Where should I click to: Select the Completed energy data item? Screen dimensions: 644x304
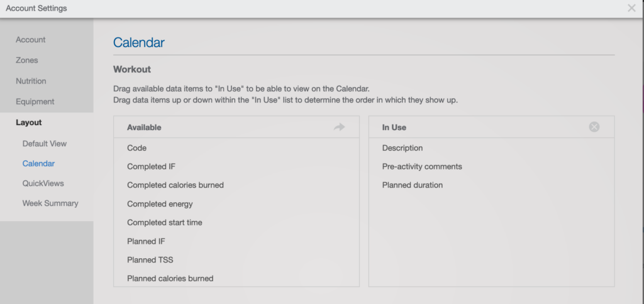(236, 204)
